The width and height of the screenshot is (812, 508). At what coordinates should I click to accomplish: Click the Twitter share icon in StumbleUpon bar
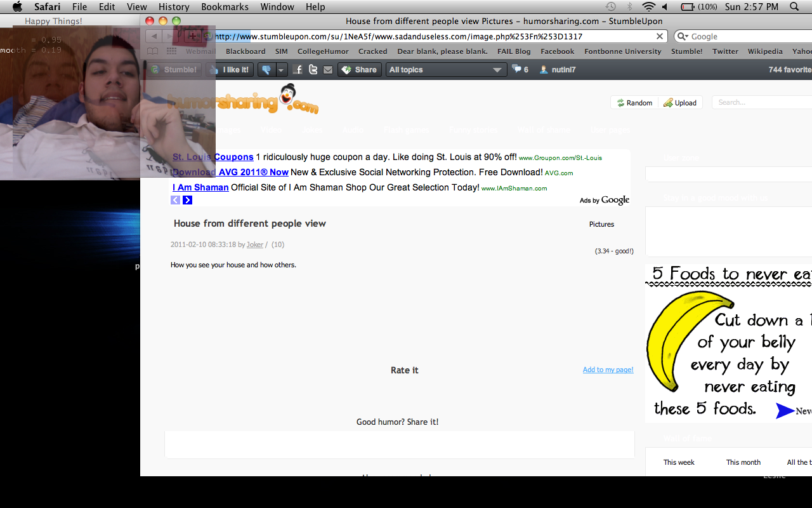point(313,70)
